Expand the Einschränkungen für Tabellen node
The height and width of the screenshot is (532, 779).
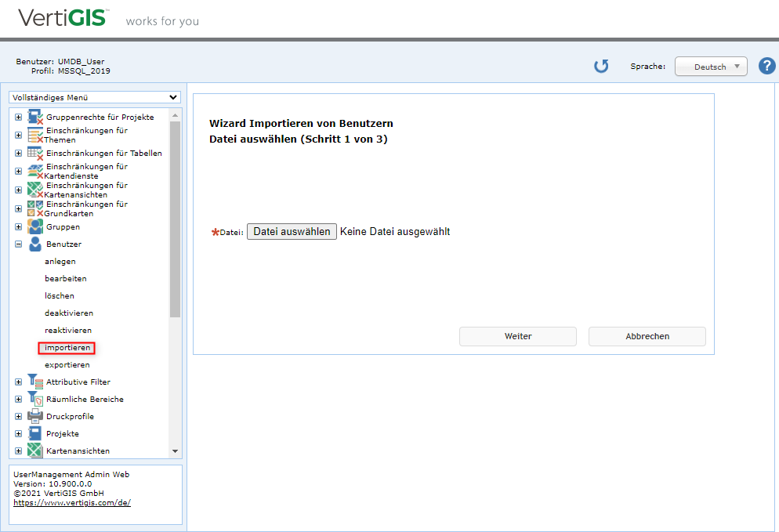point(18,154)
